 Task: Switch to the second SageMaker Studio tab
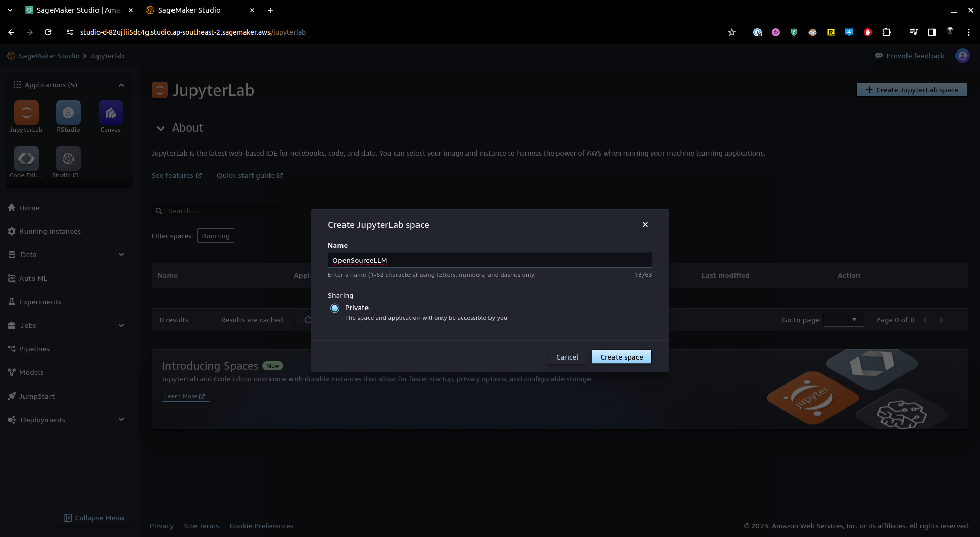pos(189,10)
